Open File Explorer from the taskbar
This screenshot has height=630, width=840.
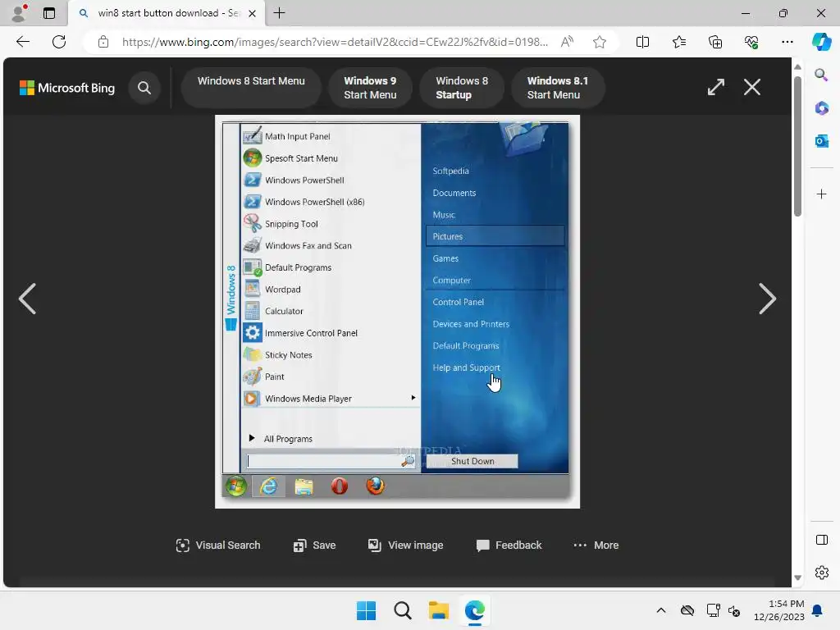pyautogui.click(x=438, y=610)
